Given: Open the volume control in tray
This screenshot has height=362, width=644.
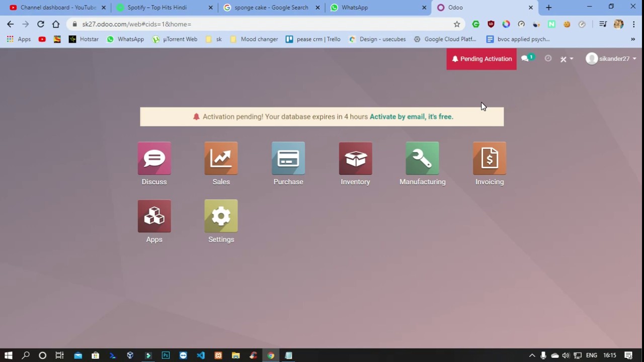Looking at the screenshot, I should (566, 355).
